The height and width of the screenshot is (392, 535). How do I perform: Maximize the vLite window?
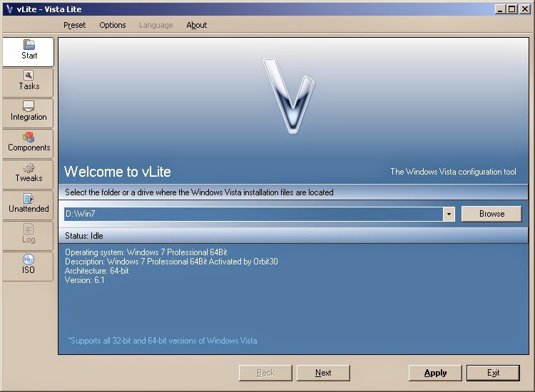pos(511,9)
